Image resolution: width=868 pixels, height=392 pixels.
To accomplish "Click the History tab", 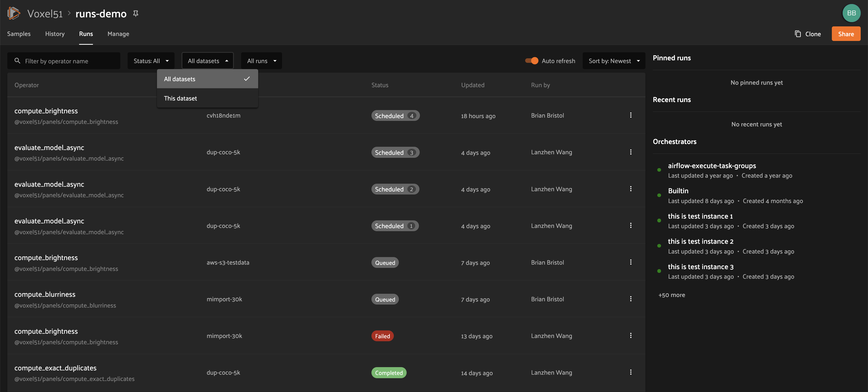I will [54, 34].
